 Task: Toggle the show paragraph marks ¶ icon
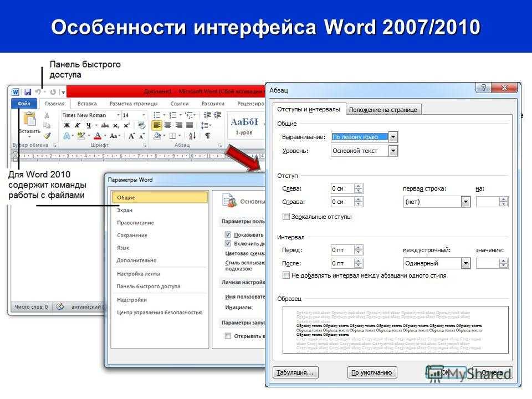coord(207,136)
